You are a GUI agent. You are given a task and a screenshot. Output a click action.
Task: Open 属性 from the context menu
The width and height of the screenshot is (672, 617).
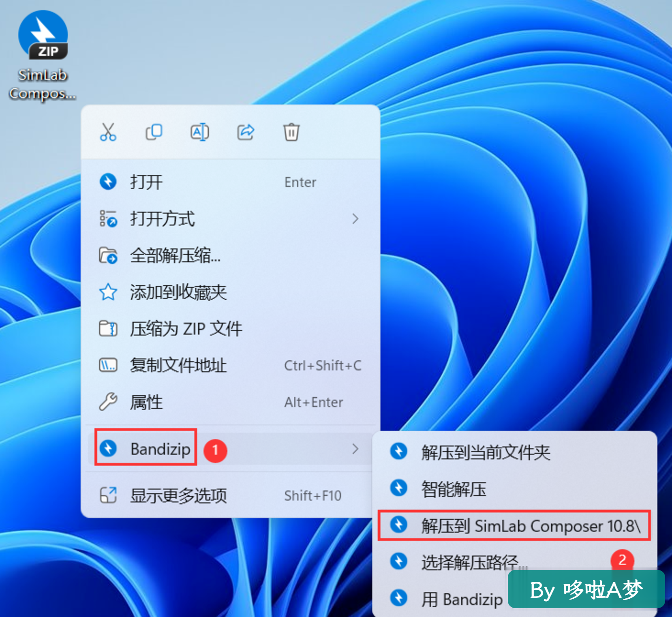click(x=230, y=402)
